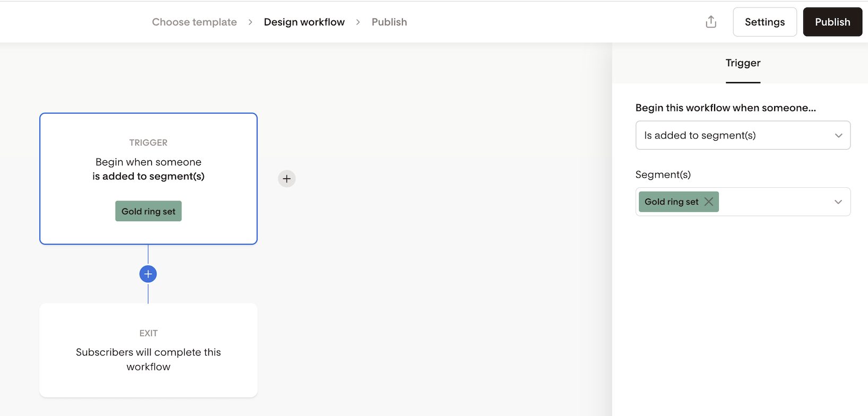Screen dimensions: 868x416
Task: Click the Gold ring set tag in the trigger card
Action: [149, 211]
